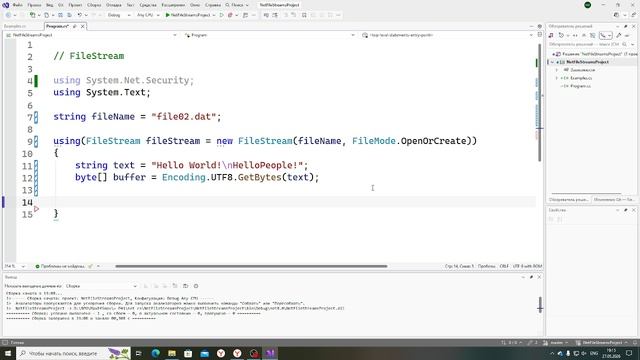Pin the Output panel
This screenshot has height=360, width=640.
(531, 277)
